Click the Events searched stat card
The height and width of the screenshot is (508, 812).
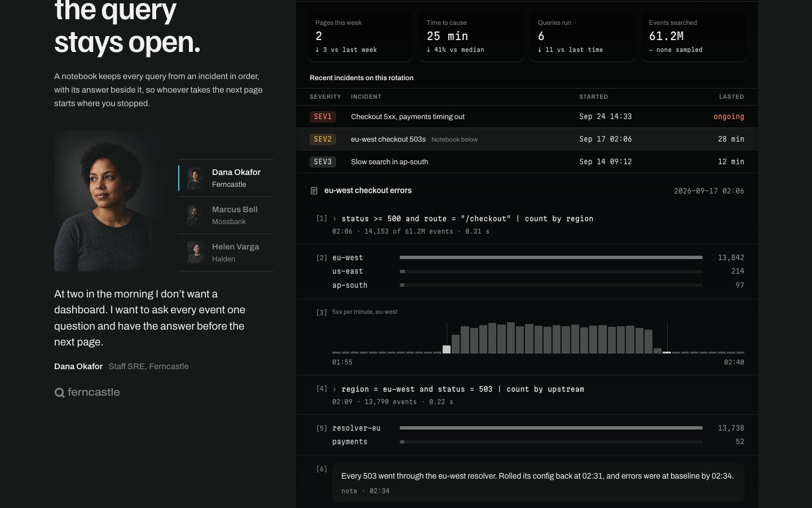click(694, 36)
